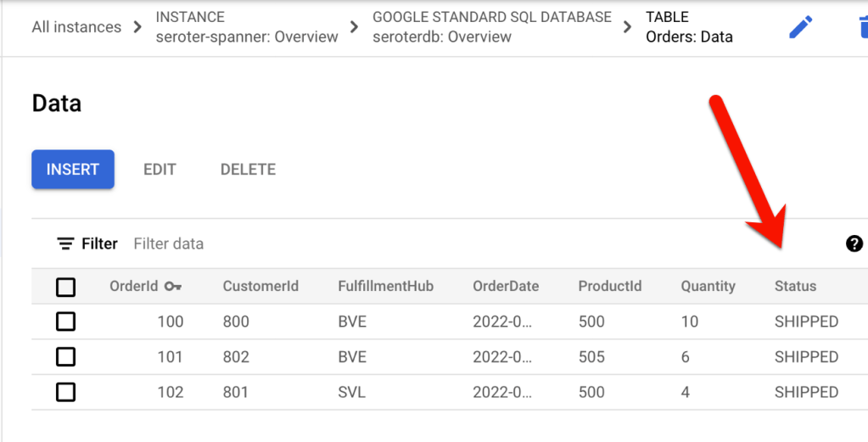
Task: Go to All instances breadcrumb
Action: pos(76,27)
